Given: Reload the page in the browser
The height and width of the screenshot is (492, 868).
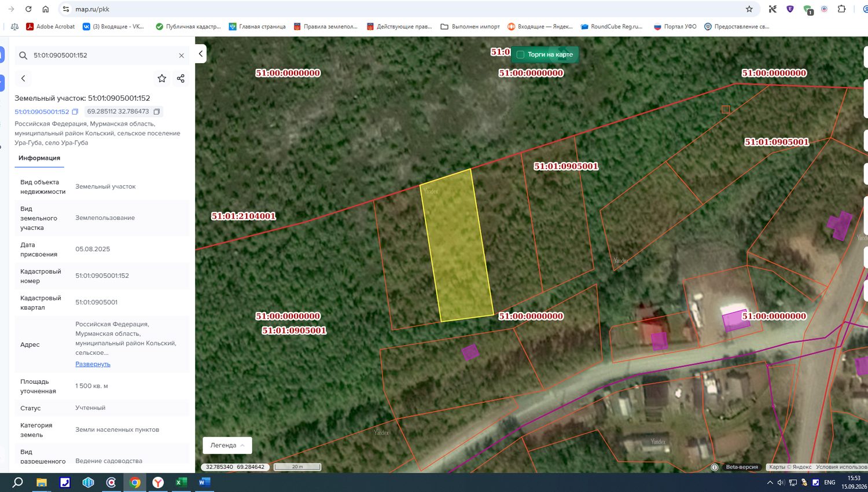Looking at the screenshot, I should tap(28, 9).
